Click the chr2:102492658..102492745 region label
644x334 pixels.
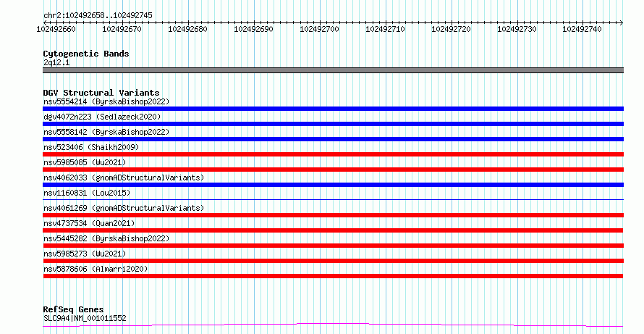click(98, 16)
